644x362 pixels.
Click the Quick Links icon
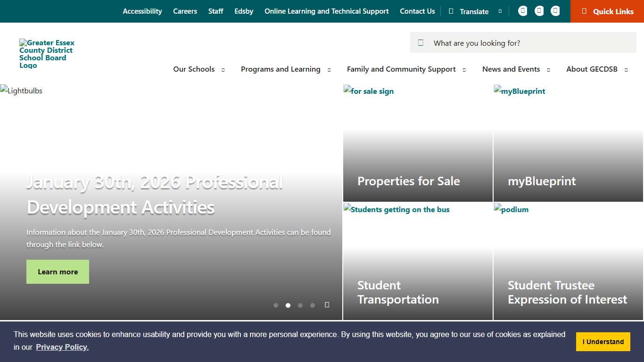pyautogui.click(x=585, y=11)
